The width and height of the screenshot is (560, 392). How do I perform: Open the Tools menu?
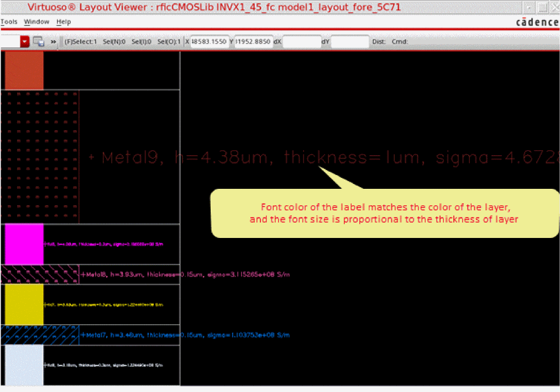tap(9, 22)
